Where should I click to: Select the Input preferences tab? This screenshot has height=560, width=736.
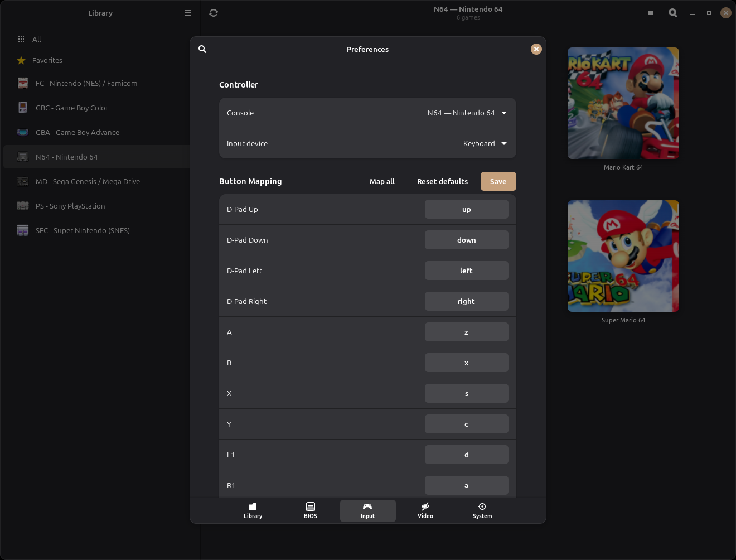tap(368, 511)
